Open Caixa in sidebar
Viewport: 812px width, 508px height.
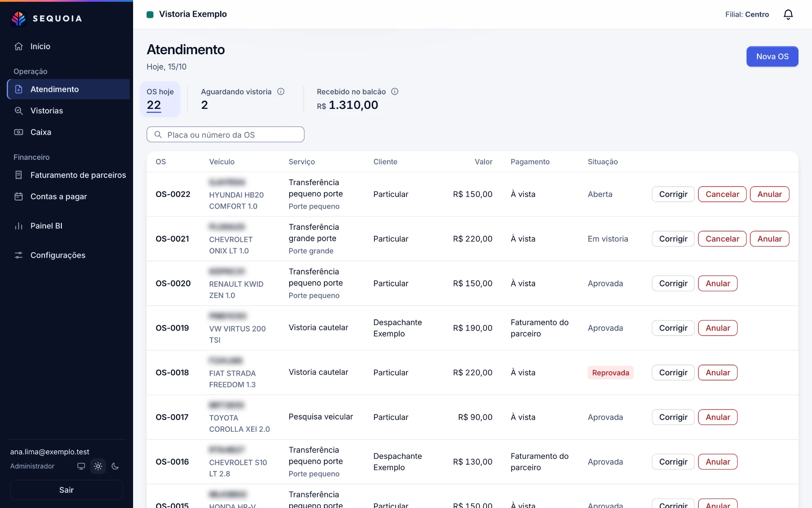pos(68,132)
